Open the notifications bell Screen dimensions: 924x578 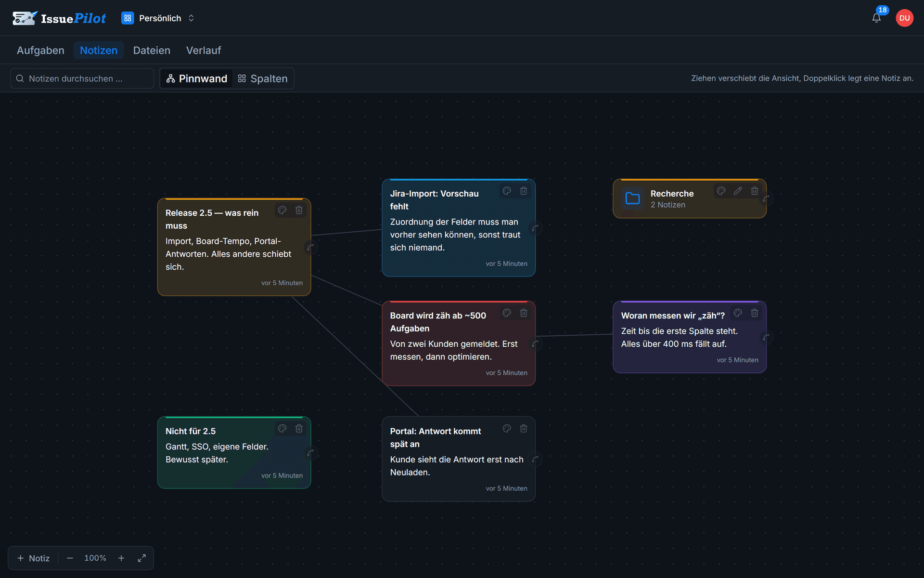click(x=876, y=18)
